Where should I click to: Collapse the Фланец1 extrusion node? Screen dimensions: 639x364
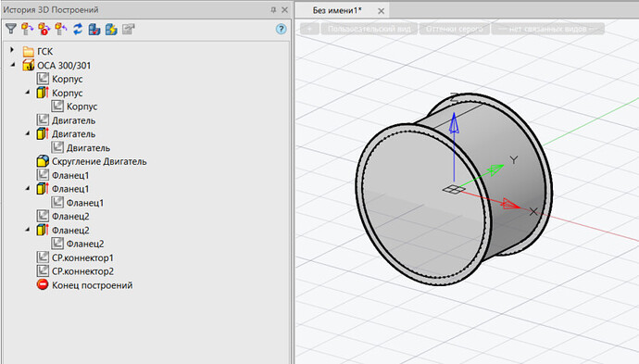[28, 188]
